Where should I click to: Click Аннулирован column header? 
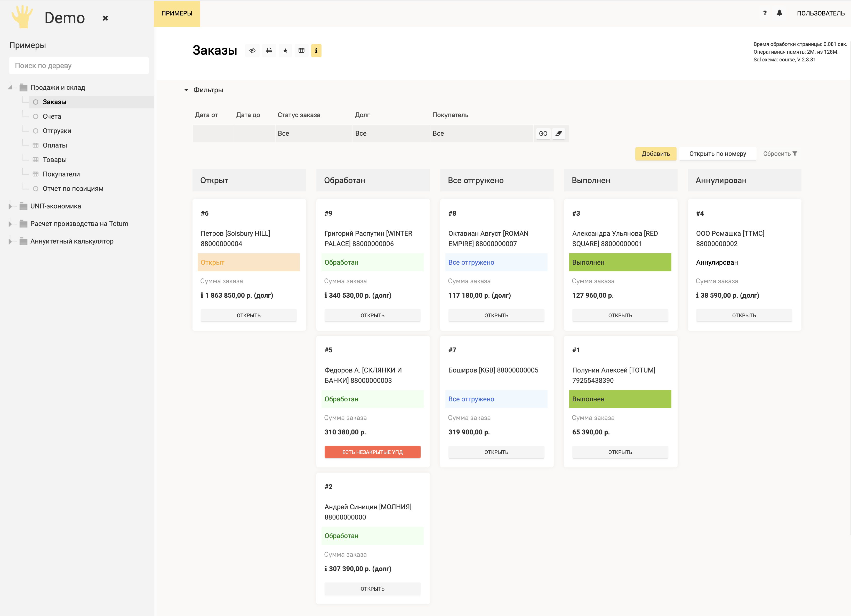click(744, 181)
